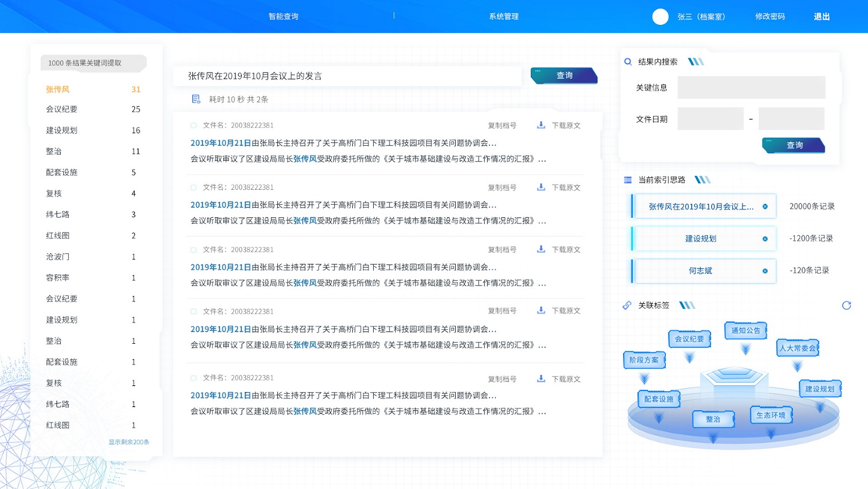Click user name 张三（档案室）
Screen dimensions: 868x489
click(x=701, y=17)
